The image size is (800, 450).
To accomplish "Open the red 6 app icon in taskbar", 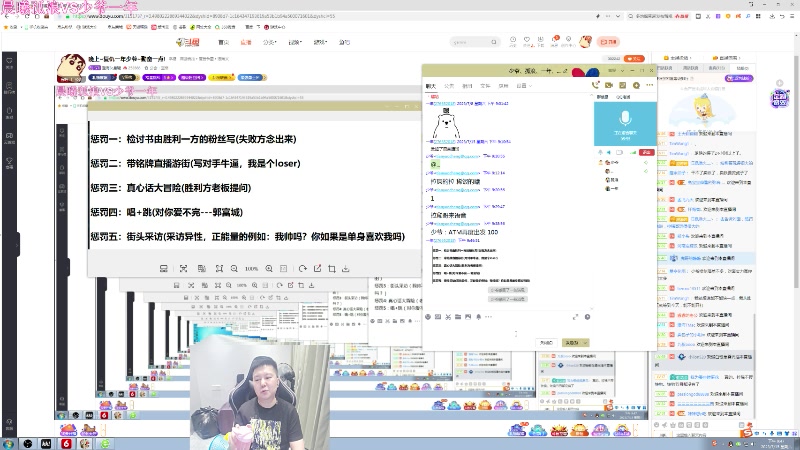I will tap(66, 444).
